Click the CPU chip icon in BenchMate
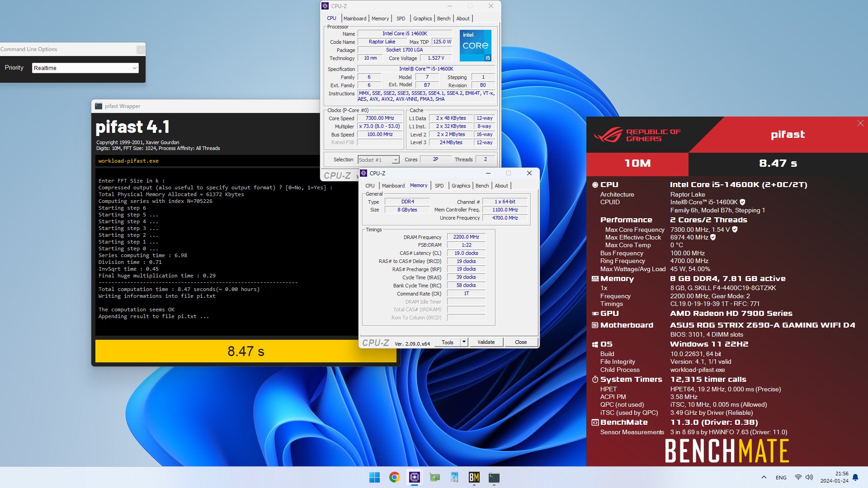This screenshot has width=868, height=488. coord(595,185)
